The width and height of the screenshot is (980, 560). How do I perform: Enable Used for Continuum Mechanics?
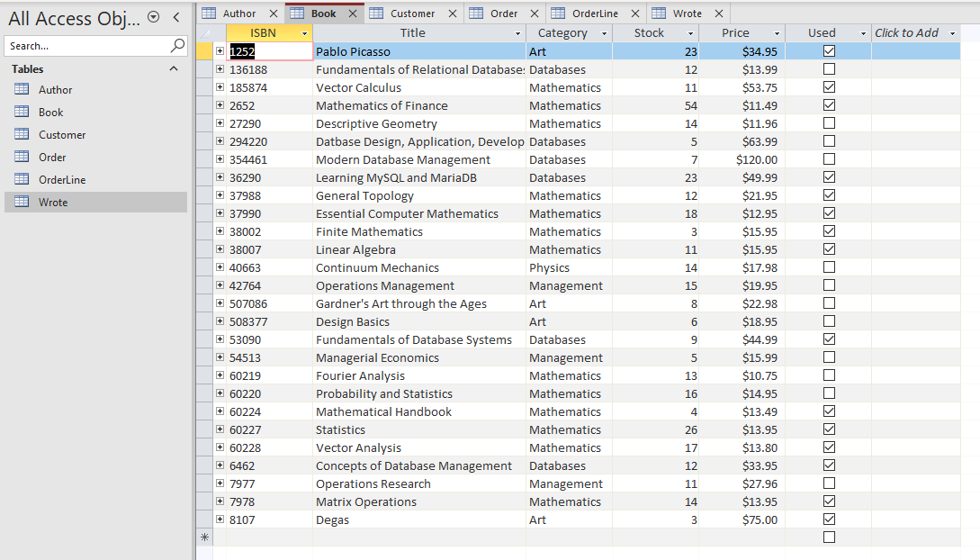click(x=829, y=267)
